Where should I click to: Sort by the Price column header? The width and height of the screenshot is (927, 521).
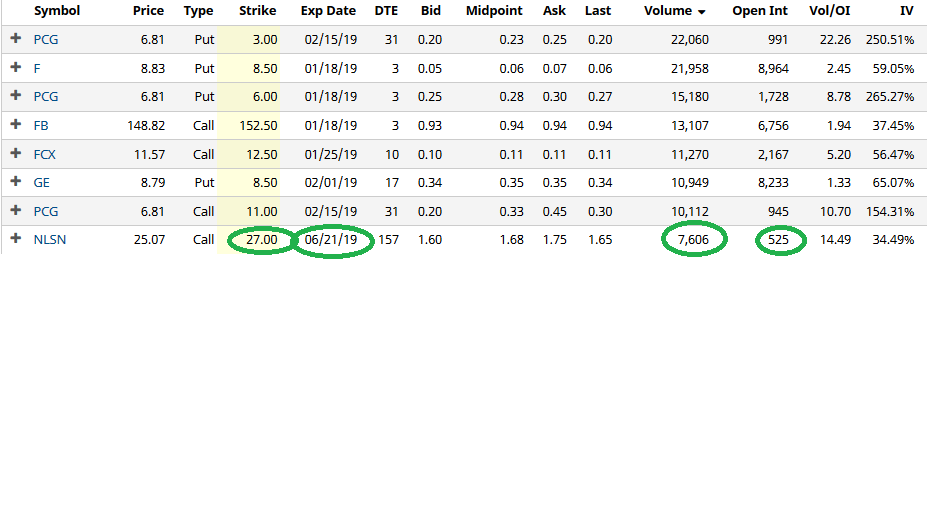(x=148, y=11)
